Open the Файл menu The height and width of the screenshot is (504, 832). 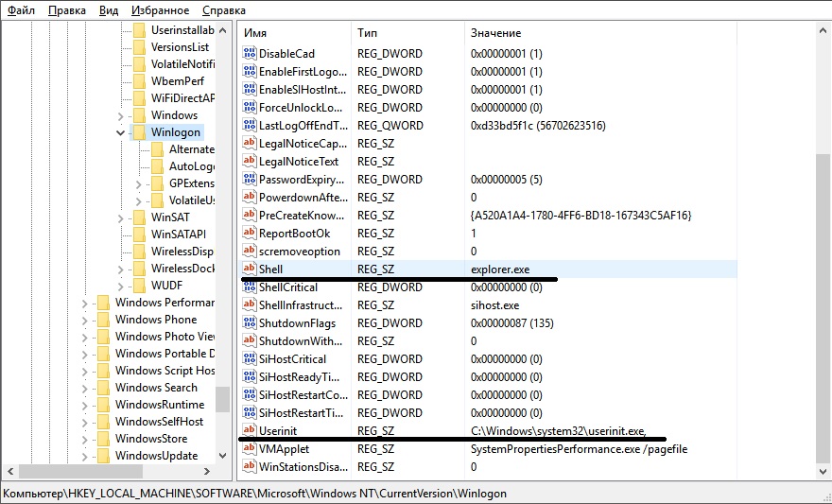point(21,10)
